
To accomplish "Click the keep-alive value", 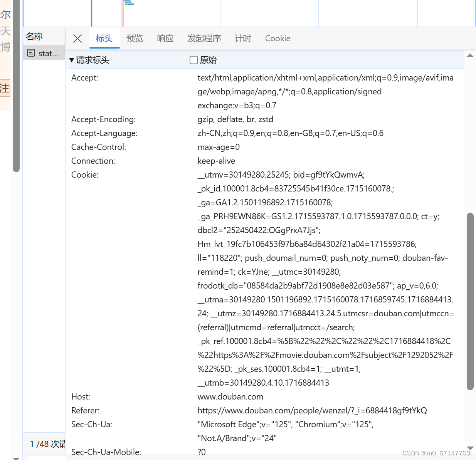I will [216, 161].
